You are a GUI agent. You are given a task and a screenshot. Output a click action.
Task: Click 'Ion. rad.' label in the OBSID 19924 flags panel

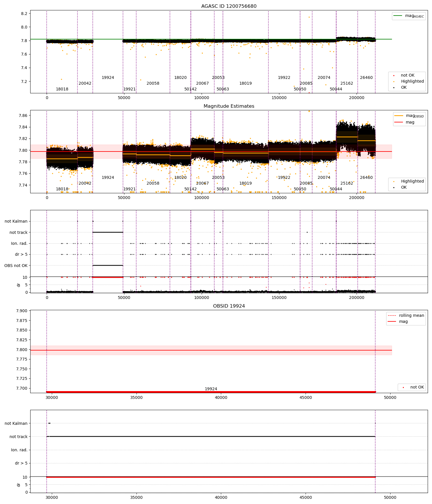pyautogui.click(x=19, y=450)
